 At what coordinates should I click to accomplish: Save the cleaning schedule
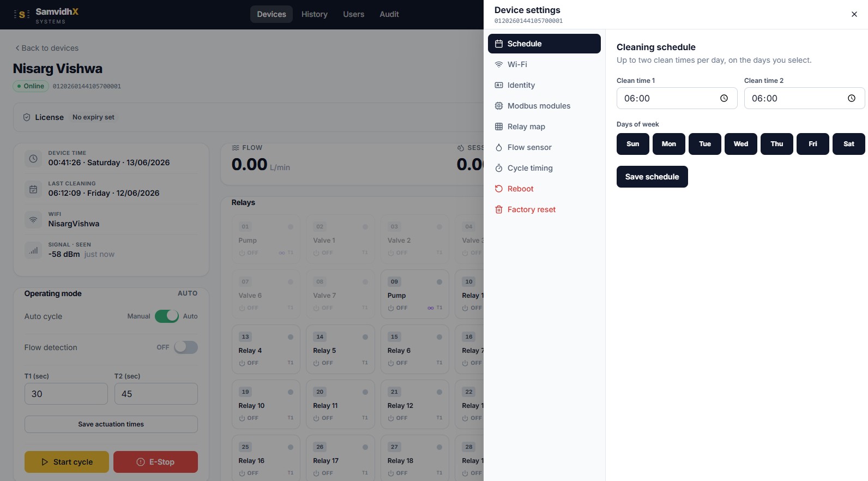pyautogui.click(x=652, y=177)
